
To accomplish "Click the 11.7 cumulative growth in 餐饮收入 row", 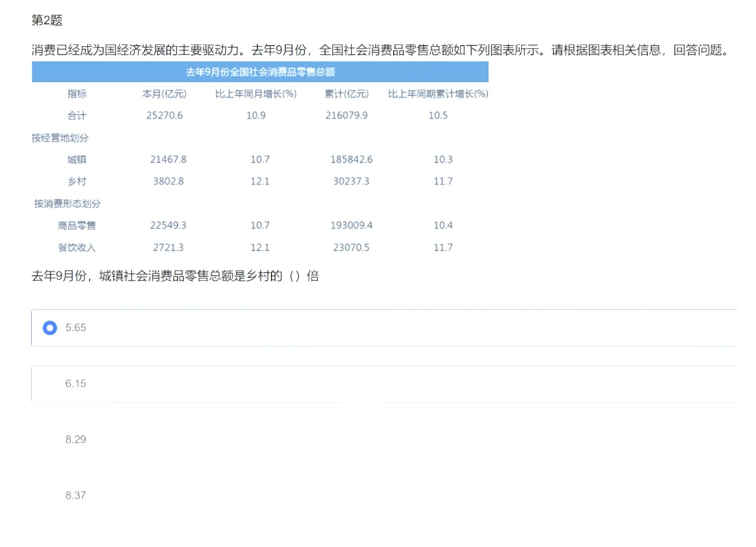I will (x=443, y=248).
